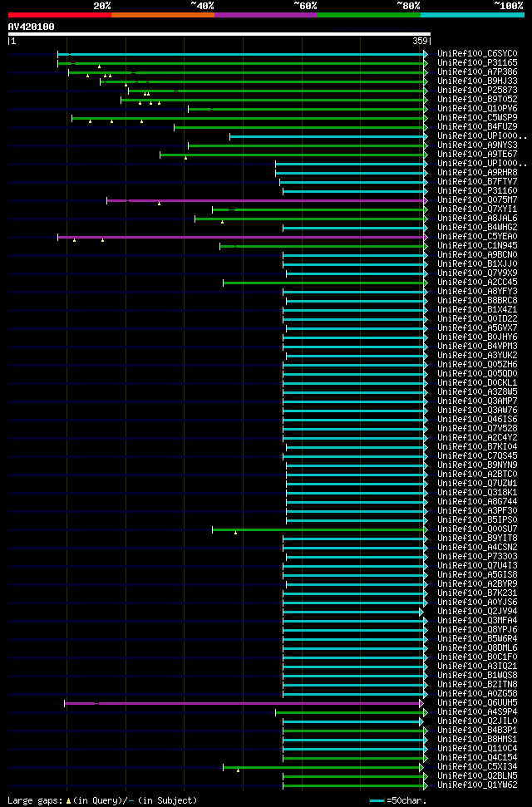Select the UniRef100_Q8YPJ6 label
The width and height of the screenshot is (532, 807).
pos(477,630)
